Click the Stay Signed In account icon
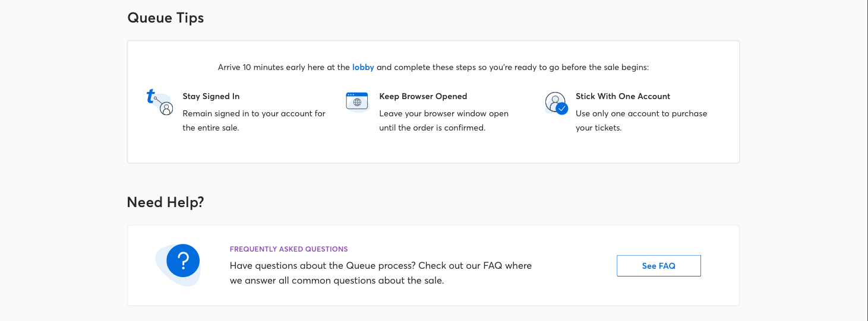This screenshot has width=868, height=321. 159,103
